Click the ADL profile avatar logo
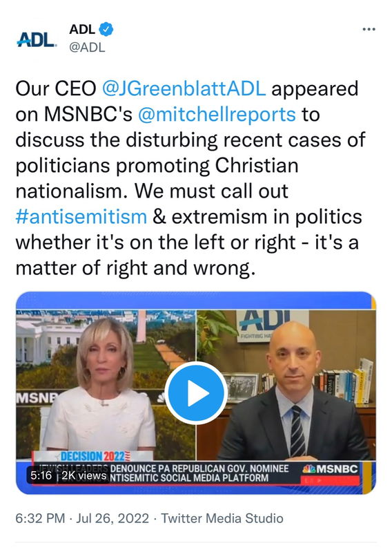Viewport: 392px width, 550px height. click(x=37, y=39)
